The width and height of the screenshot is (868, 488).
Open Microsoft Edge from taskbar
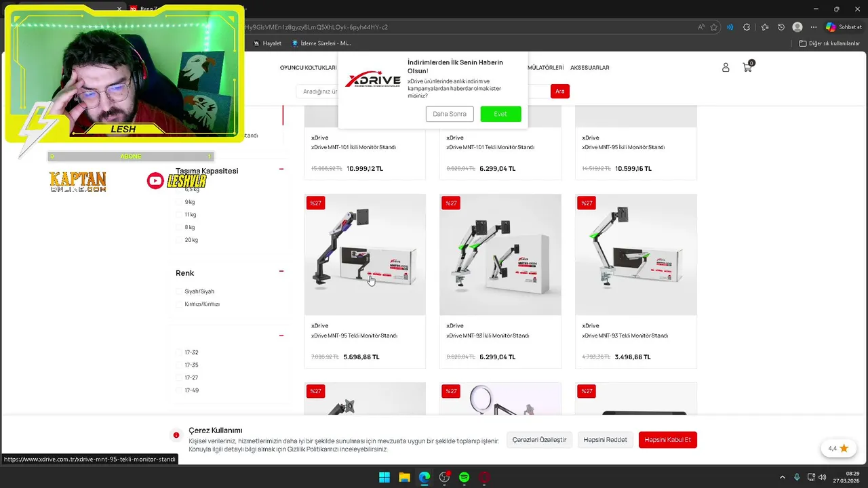pyautogui.click(x=425, y=477)
